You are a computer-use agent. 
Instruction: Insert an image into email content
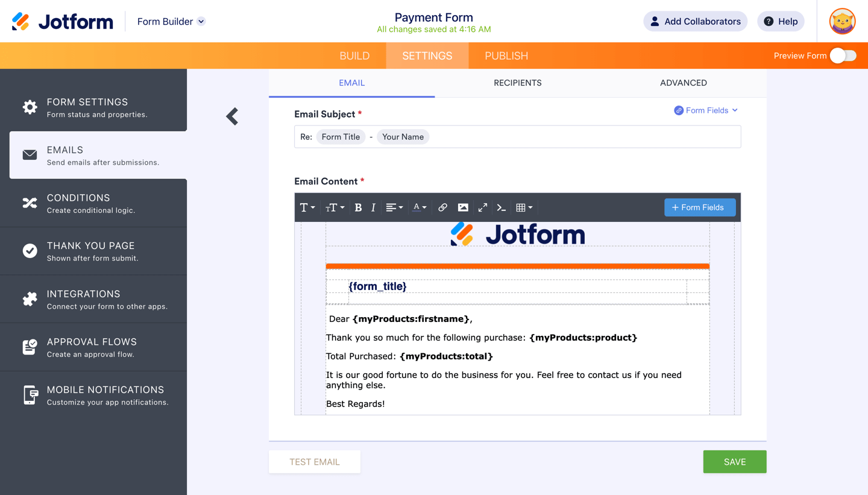(x=463, y=207)
